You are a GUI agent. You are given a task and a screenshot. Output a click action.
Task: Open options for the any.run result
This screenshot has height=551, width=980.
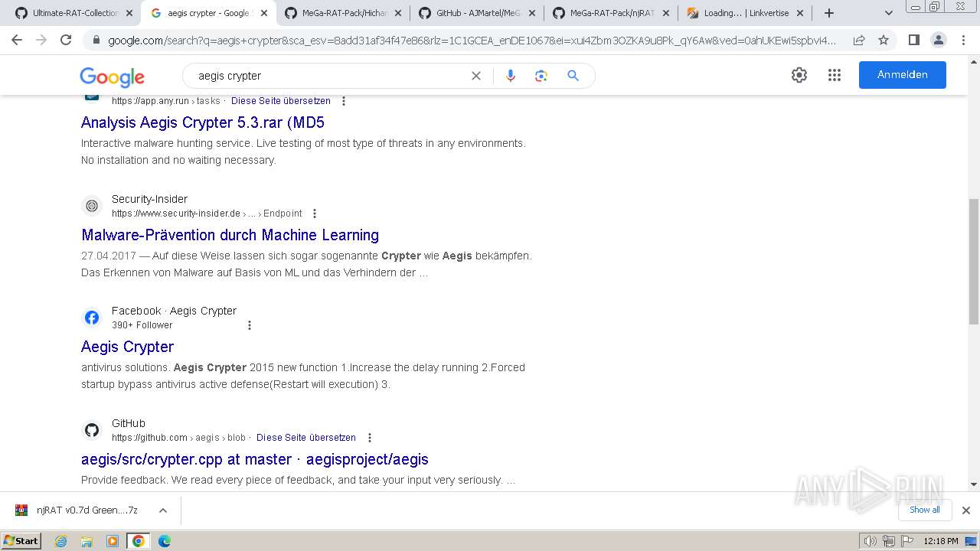point(344,101)
